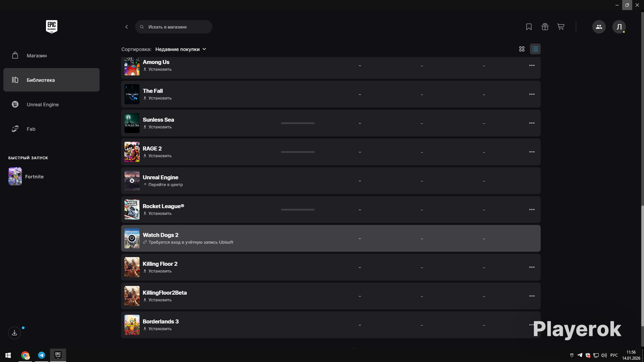Open the Магазин section
The height and width of the screenshot is (362, 644).
pyautogui.click(x=51, y=55)
